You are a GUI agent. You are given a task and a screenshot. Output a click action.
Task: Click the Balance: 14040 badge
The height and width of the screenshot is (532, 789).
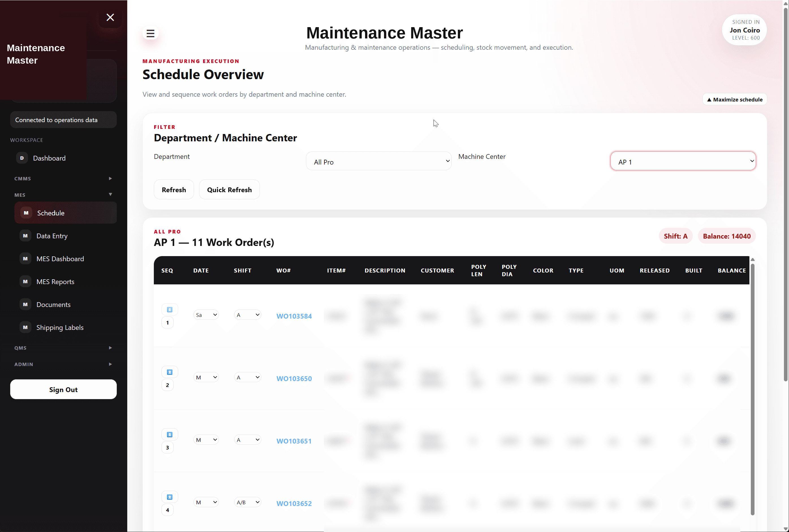(727, 236)
